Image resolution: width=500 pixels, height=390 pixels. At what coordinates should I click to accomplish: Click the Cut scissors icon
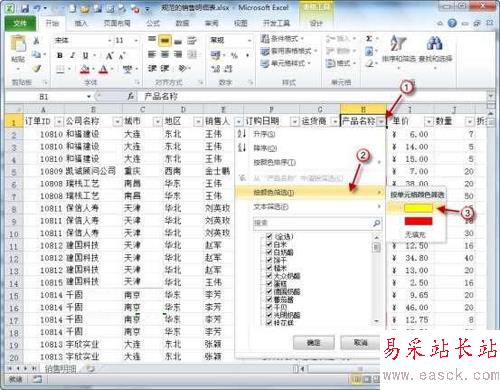point(37,41)
